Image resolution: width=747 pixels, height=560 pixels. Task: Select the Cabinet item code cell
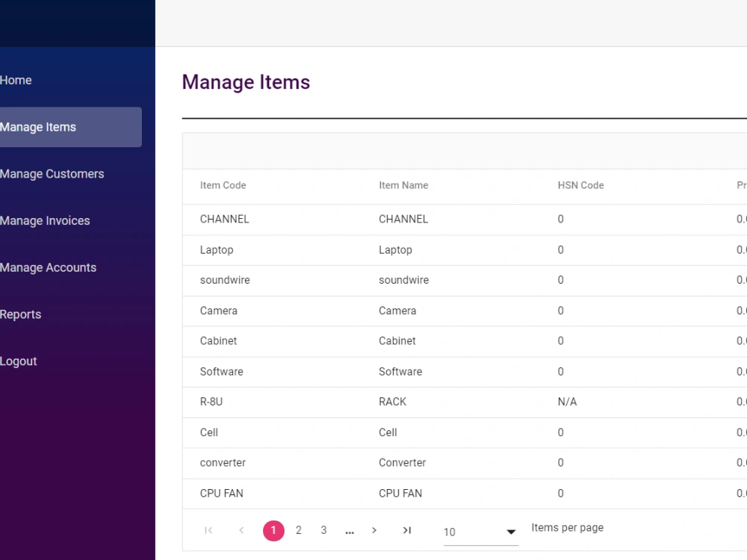pos(218,341)
